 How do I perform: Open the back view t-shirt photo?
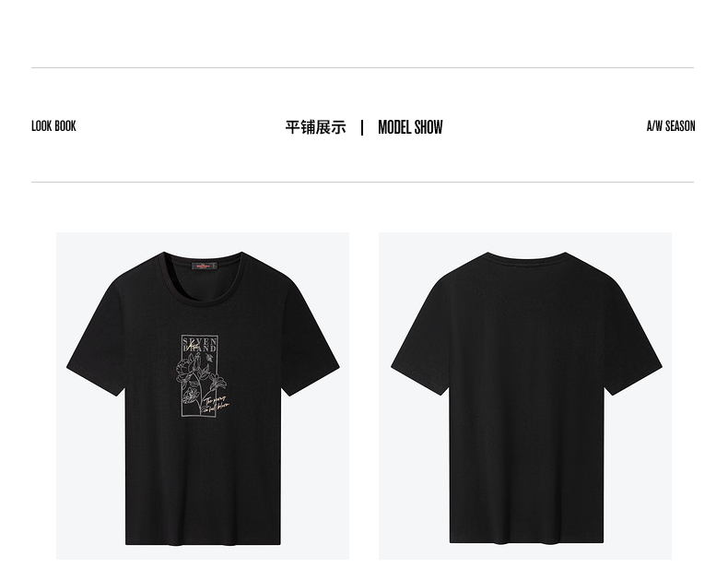pos(525,396)
